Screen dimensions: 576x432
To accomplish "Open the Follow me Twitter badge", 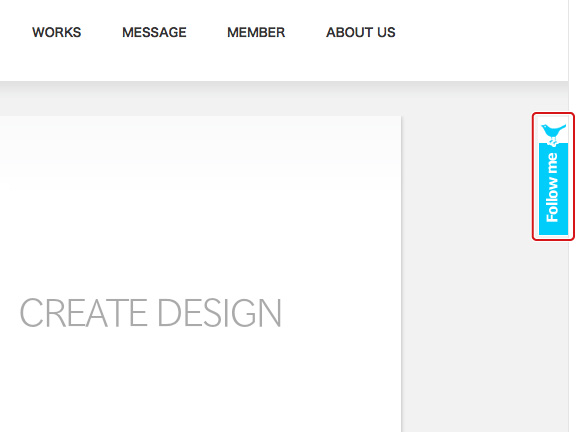I will [553, 177].
